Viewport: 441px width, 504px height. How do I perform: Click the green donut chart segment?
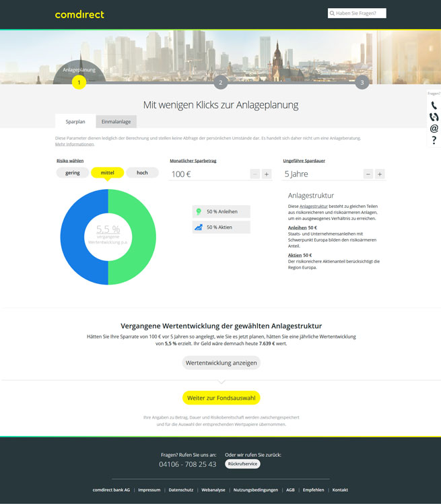[144, 237]
